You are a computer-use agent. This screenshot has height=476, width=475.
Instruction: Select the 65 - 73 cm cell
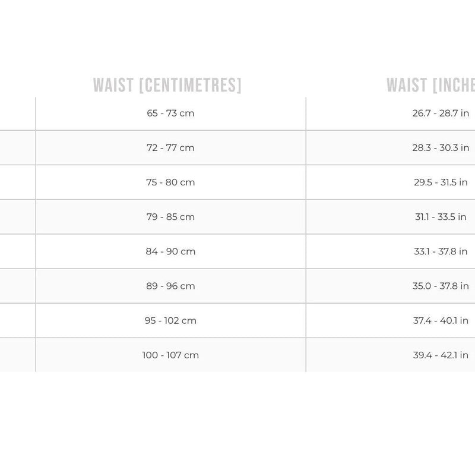click(171, 114)
